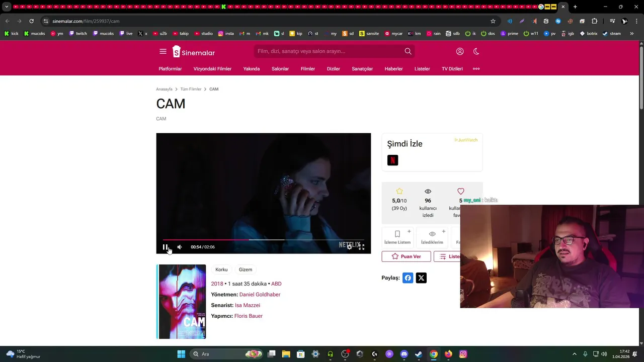The image size is (644, 362).
Task: Open producer Floris Bauer's page
Action: 249,316
